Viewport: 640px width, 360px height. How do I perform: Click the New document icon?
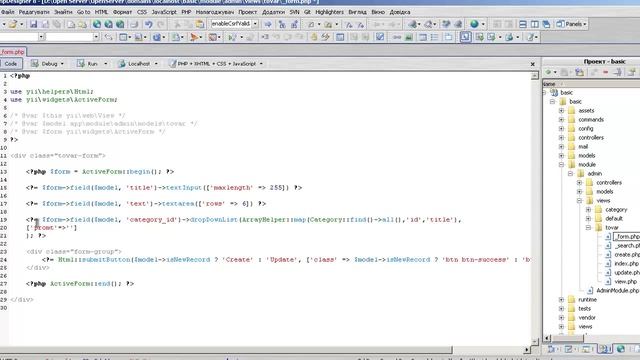pos(71,24)
